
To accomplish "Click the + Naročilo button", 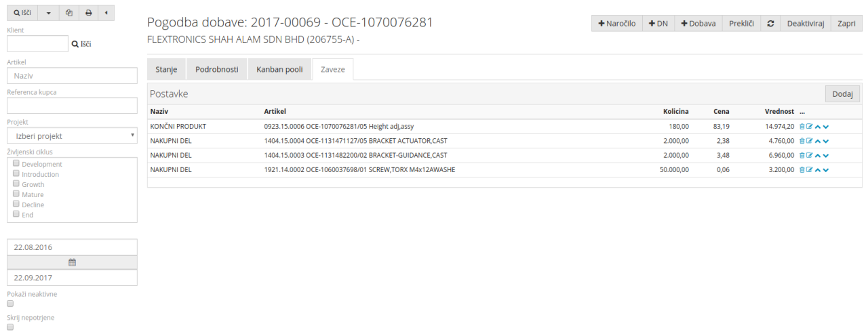I will pos(616,23).
